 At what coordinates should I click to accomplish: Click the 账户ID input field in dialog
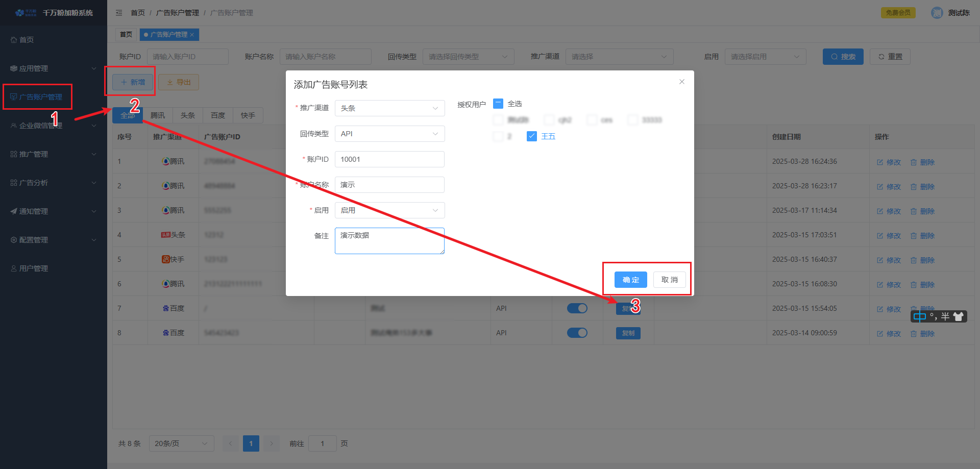click(x=389, y=159)
